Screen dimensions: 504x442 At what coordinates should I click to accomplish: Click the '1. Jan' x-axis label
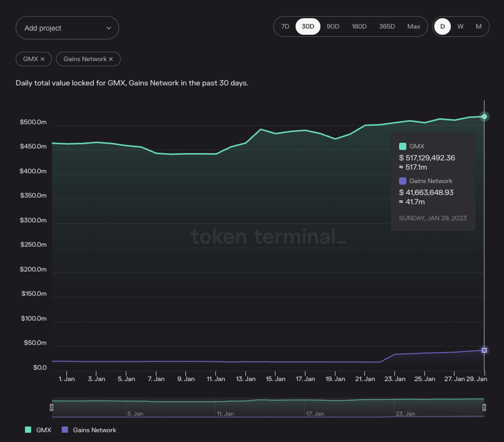(x=67, y=379)
